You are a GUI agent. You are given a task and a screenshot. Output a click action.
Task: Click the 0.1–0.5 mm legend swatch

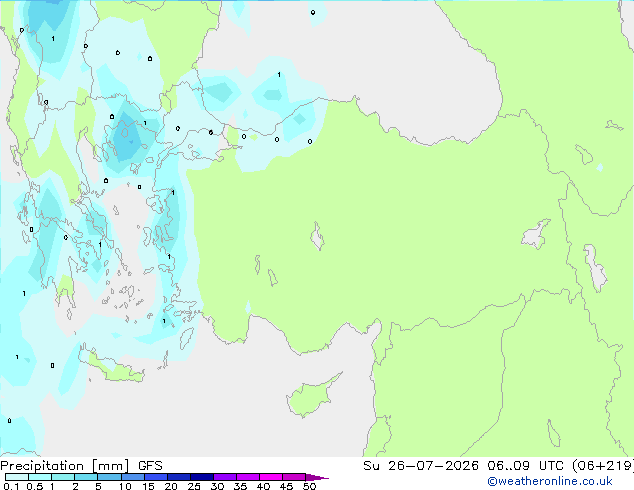coord(17,477)
